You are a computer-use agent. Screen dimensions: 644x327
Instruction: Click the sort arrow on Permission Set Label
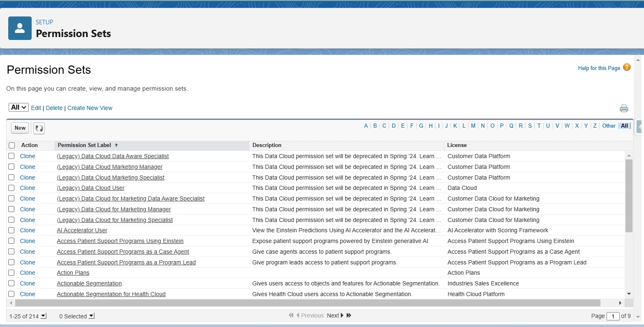116,145
